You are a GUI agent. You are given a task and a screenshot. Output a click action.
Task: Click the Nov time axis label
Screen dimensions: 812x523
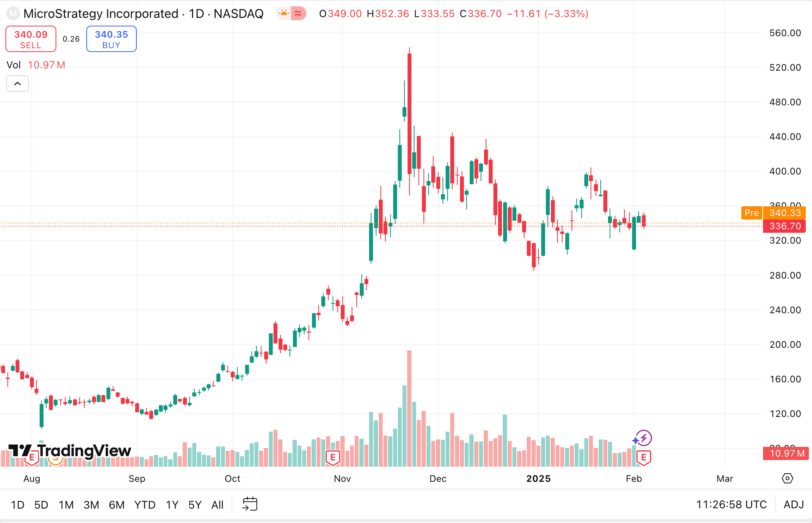[x=342, y=479]
